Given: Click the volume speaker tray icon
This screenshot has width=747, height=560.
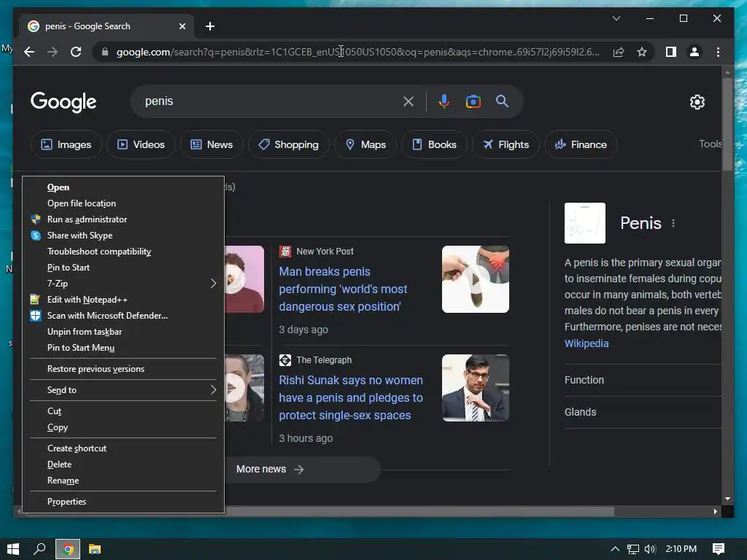Looking at the screenshot, I should point(650,549).
